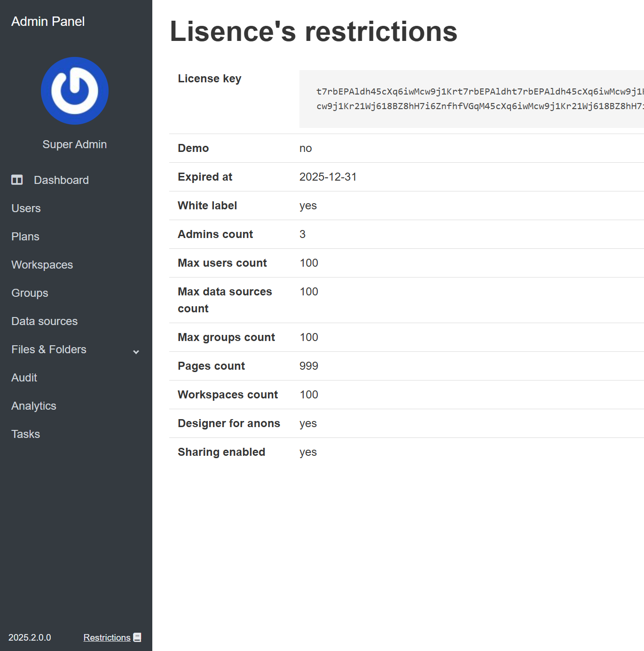The image size is (644, 651).
Task: Click the Dashboard columns icon
Action: [x=17, y=180]
